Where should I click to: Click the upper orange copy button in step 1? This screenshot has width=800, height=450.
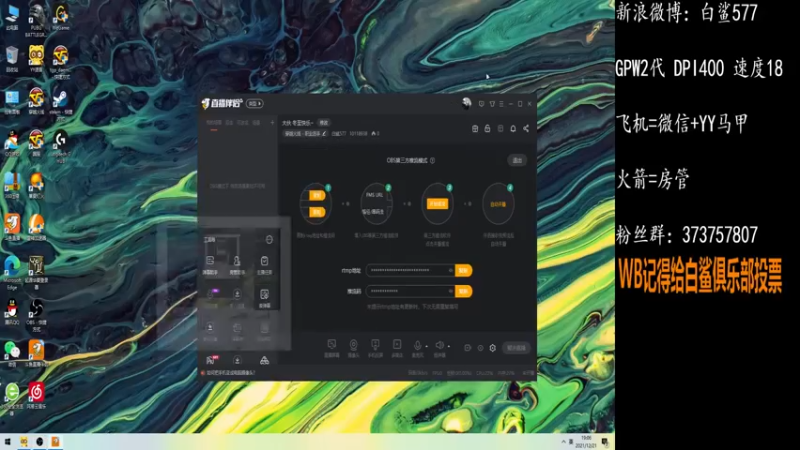tap(317, 195)
